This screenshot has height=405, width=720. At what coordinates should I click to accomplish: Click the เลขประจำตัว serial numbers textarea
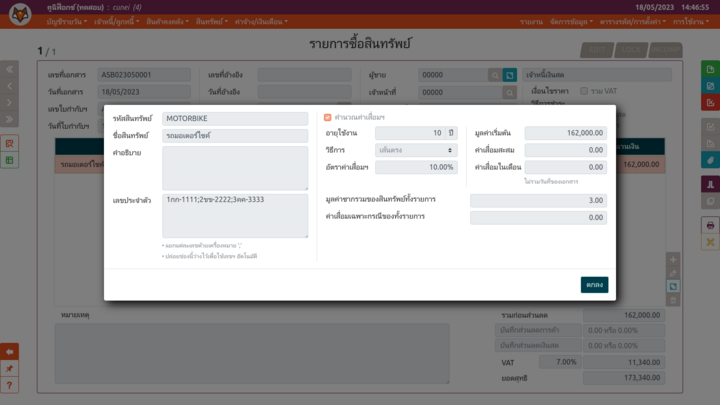[x=235, y=216]
